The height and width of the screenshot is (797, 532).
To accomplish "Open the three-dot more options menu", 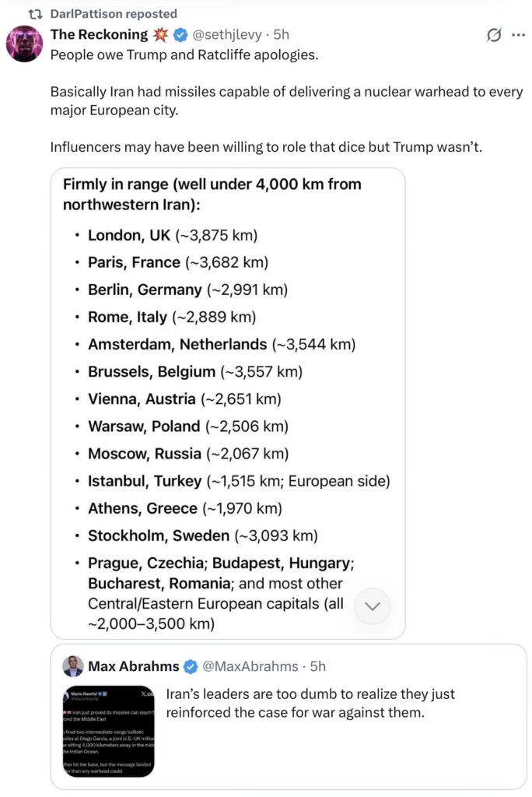I will (517, 35).
